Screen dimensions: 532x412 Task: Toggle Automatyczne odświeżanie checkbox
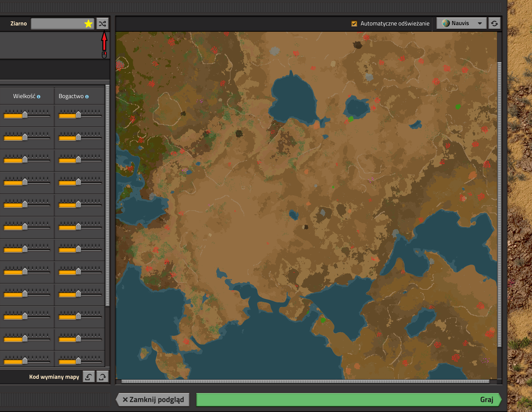point(354,24)
